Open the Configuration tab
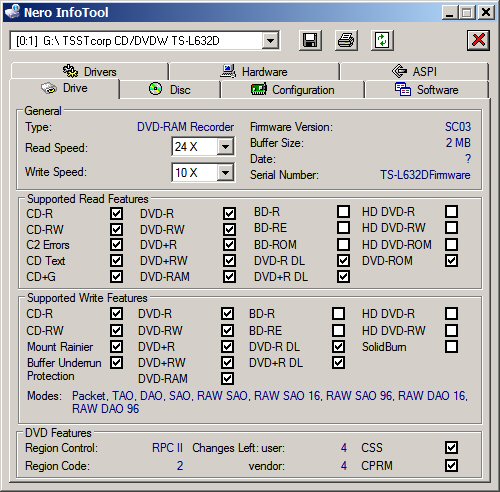The height and width of the screenshot is (492, 500). click(x=292, y=89)
